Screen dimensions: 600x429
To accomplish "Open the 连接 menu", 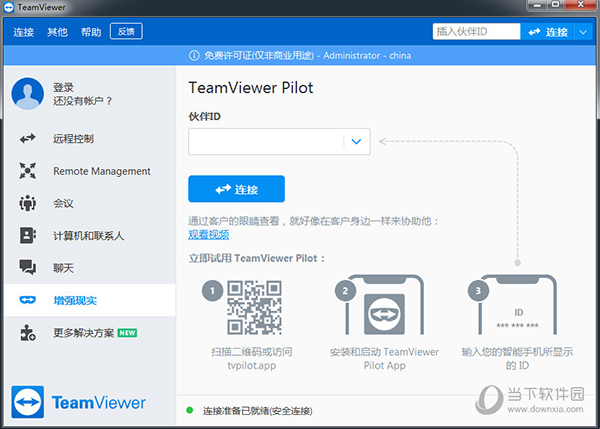I will [23, 32].
